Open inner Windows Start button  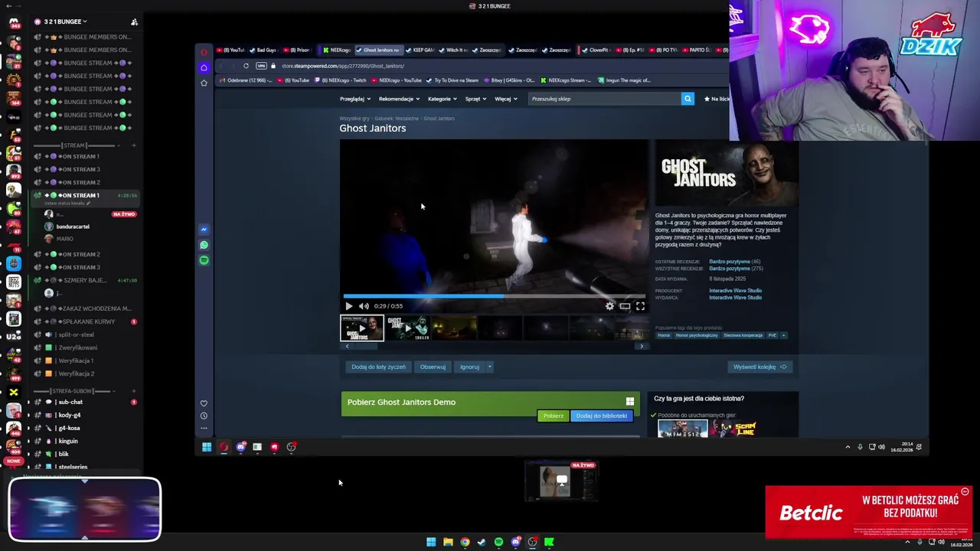click(x=207, y=447)
